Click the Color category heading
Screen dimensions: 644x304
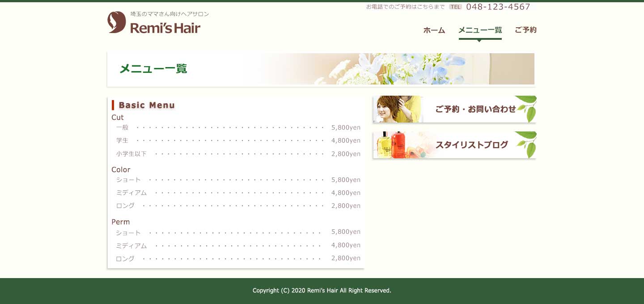click(x=121, y=169)
